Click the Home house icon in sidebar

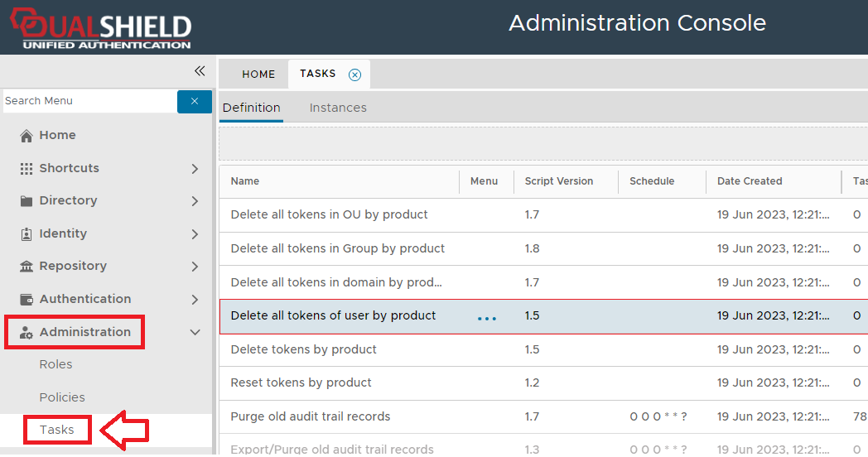pos(27,136)
